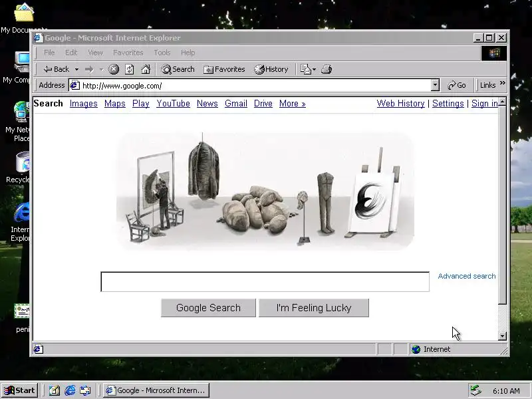Open the Gmail link
The height and width of the screenshot is (399, 532).
click(236, 104)
